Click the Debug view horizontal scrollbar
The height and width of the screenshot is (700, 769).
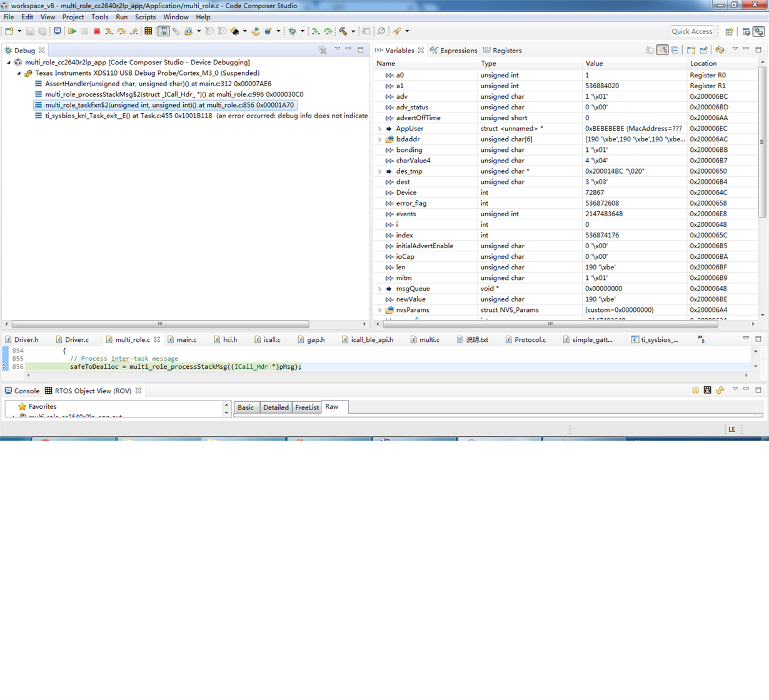pyautogui.click(x=160, y=324)
